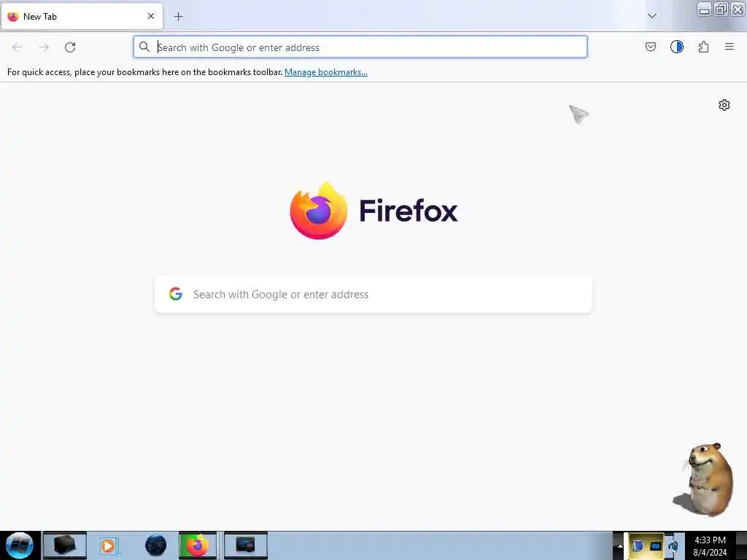
Task: Close the New Tab tab
Action: tap(150, 16)
